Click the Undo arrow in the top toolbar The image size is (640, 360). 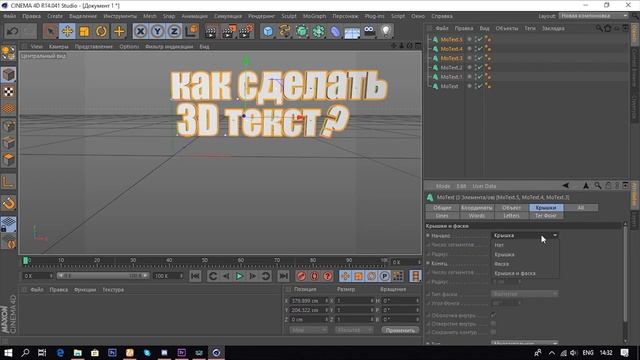12,31
